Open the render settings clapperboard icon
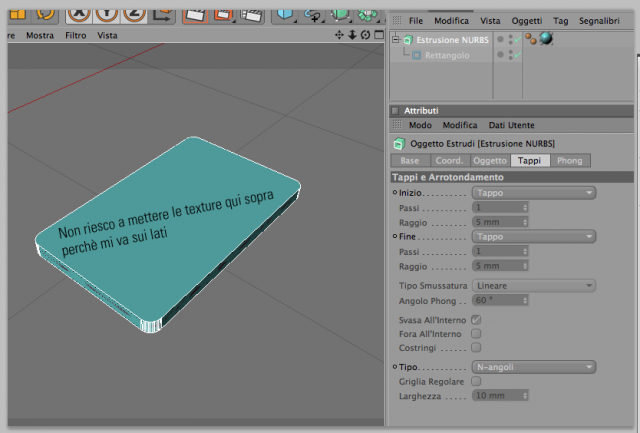Image resolution: width=640 pixels, height=433 pixels. tap(250, 15)
